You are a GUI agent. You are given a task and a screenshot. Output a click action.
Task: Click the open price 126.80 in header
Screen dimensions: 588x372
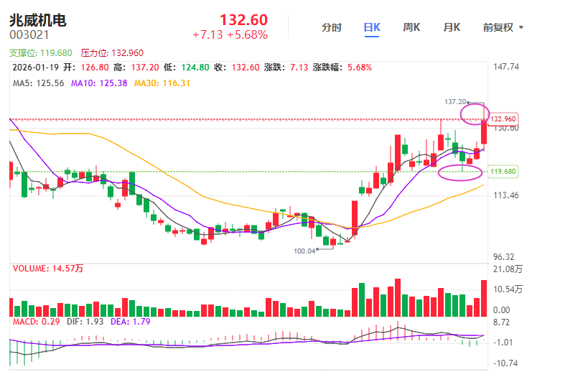click(x=95, y=68)
